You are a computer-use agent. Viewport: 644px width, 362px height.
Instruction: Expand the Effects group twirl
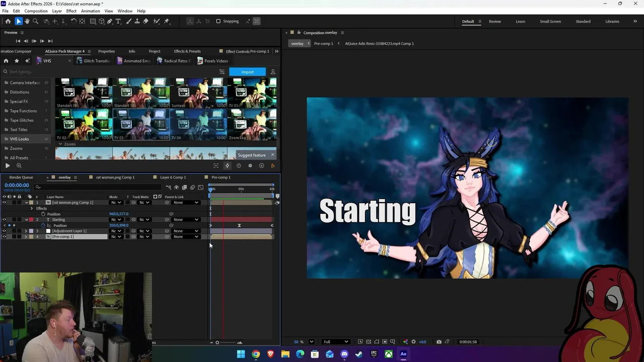point(32,208)
